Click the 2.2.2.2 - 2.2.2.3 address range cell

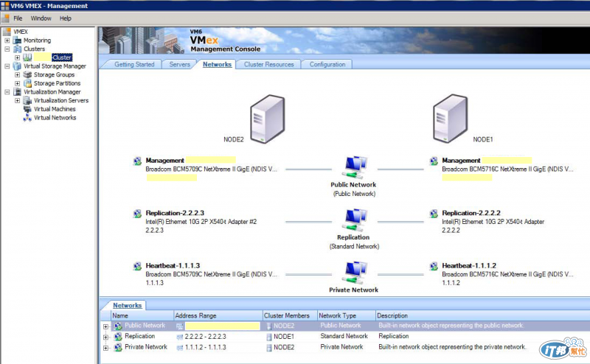coord(206,337)
